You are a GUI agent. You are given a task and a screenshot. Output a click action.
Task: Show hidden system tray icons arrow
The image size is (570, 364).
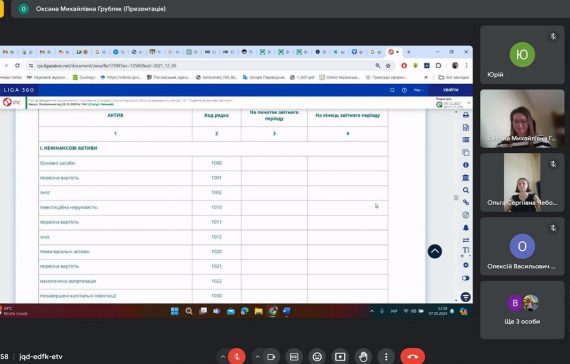pos(372,311)
